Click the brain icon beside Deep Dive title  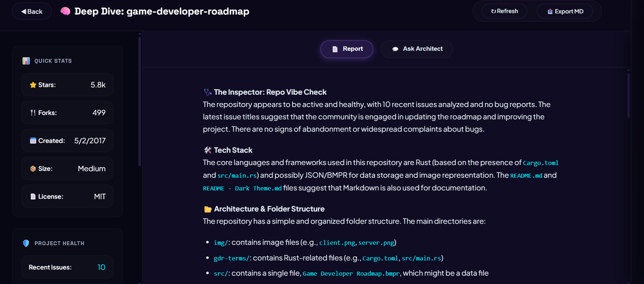(x=65, y=11)
